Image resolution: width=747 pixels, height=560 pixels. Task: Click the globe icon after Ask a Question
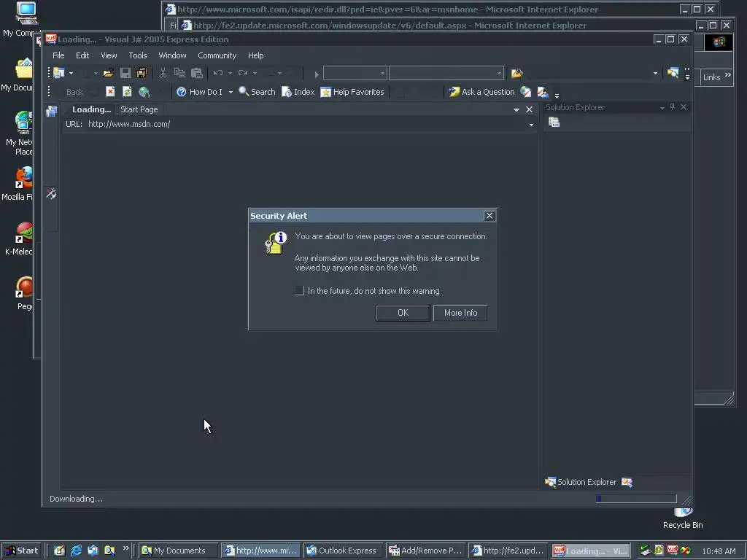(x=526, y=92)
